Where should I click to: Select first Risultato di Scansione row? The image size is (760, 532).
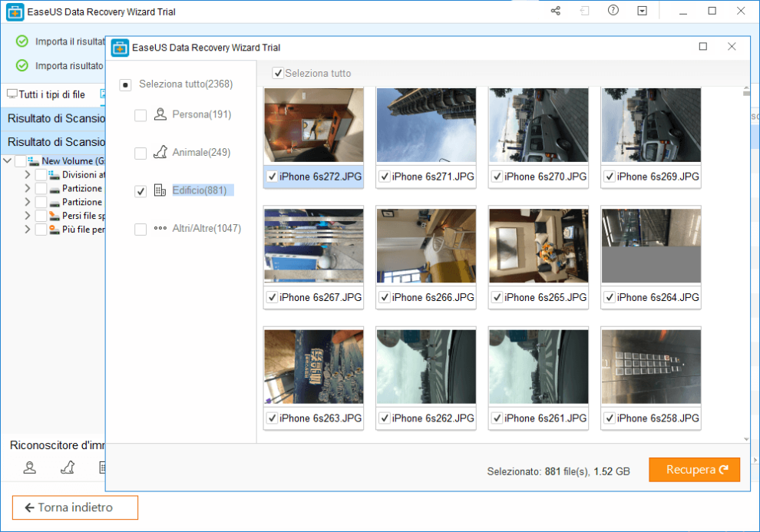56,118
